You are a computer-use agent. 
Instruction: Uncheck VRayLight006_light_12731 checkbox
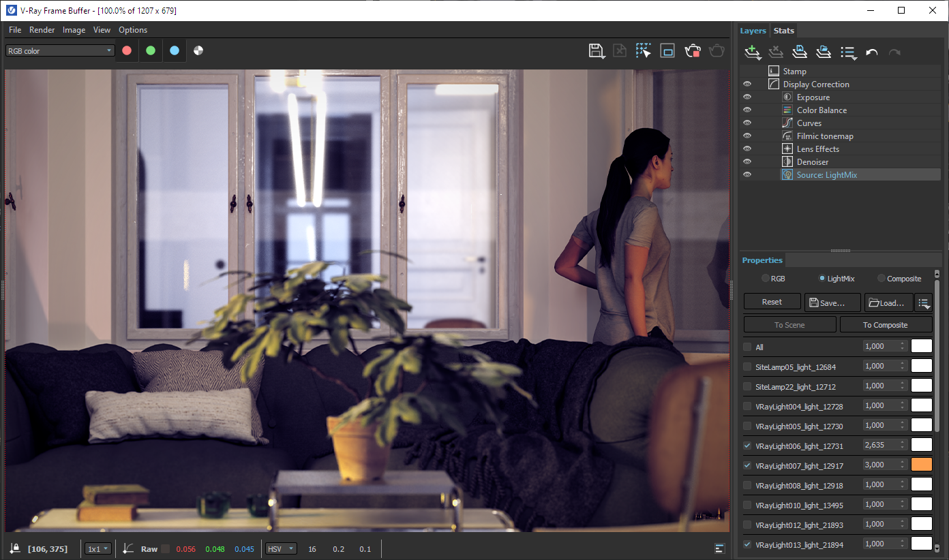click(747, 446)
